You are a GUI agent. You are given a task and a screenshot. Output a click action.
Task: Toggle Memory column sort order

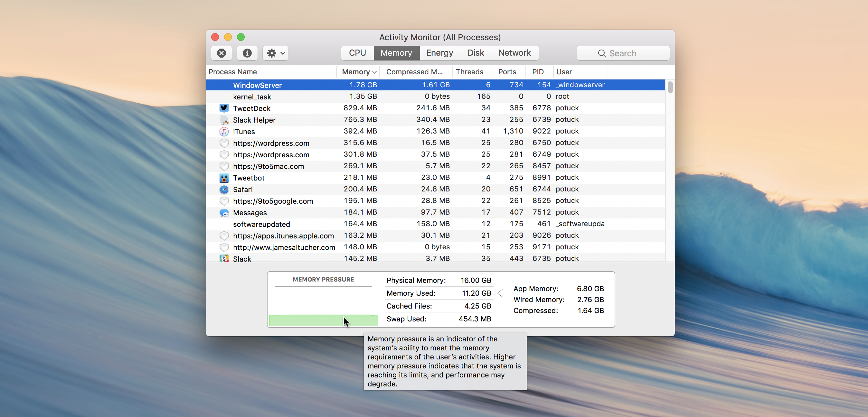pyautogui.click(x=358, y=72)
